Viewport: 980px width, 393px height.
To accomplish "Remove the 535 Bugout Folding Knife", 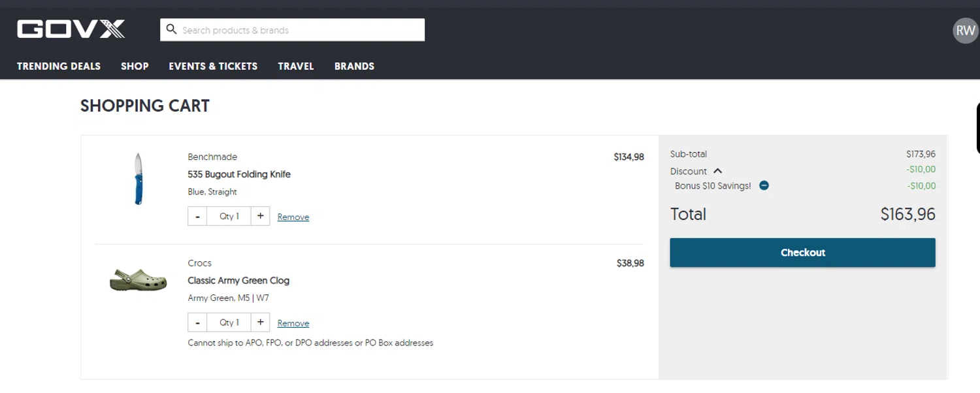I will tap(293, 217).
